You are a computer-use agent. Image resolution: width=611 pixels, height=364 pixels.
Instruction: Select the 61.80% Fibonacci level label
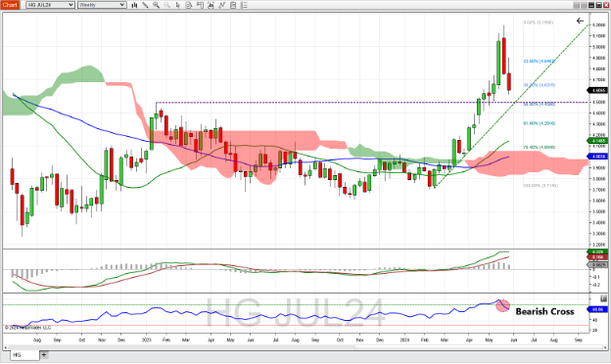pos(539,123)
